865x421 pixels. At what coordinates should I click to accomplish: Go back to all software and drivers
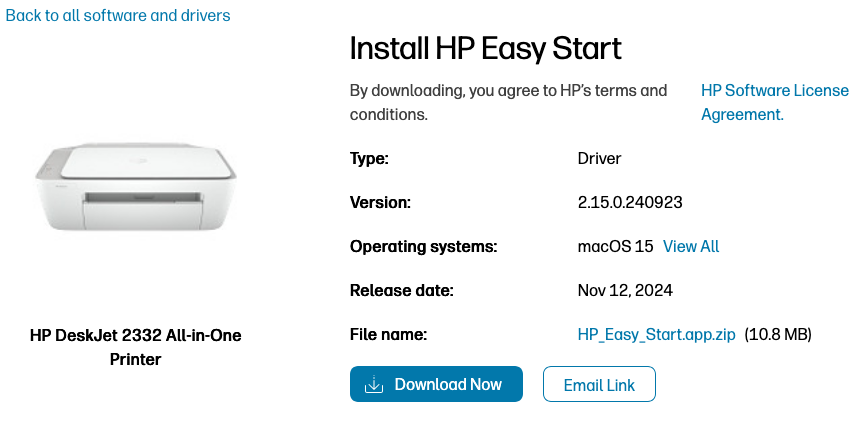(x=118, y=15)
